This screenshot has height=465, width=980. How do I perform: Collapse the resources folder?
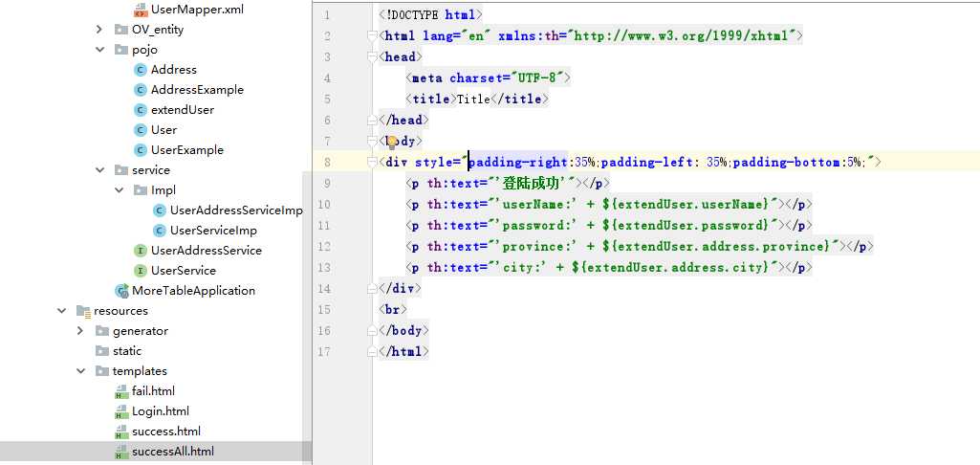(x=61, y=310)
